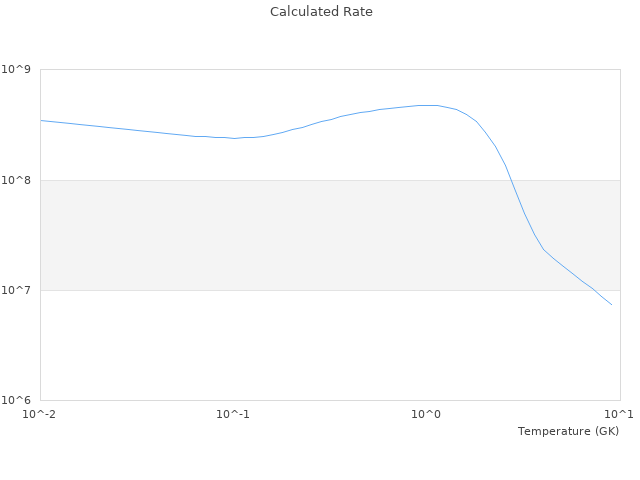Click the 10^-2 x-axis label
The image size is (640, 480).
40,414
